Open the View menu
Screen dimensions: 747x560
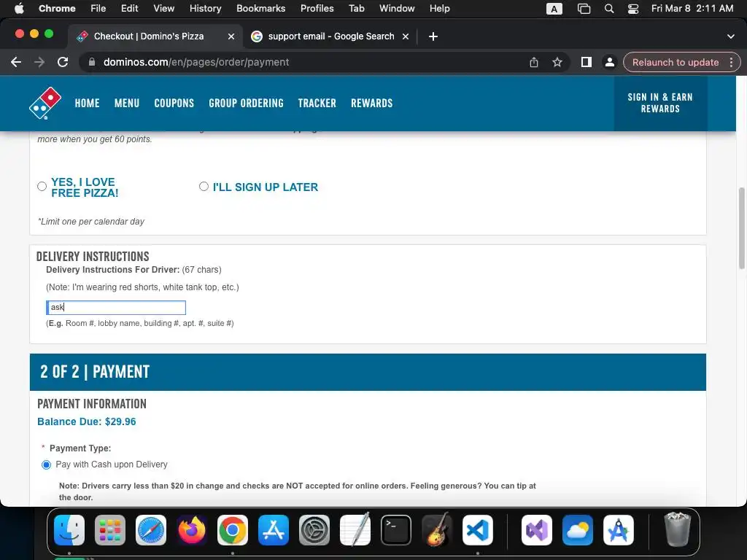[x=164, y=9]
